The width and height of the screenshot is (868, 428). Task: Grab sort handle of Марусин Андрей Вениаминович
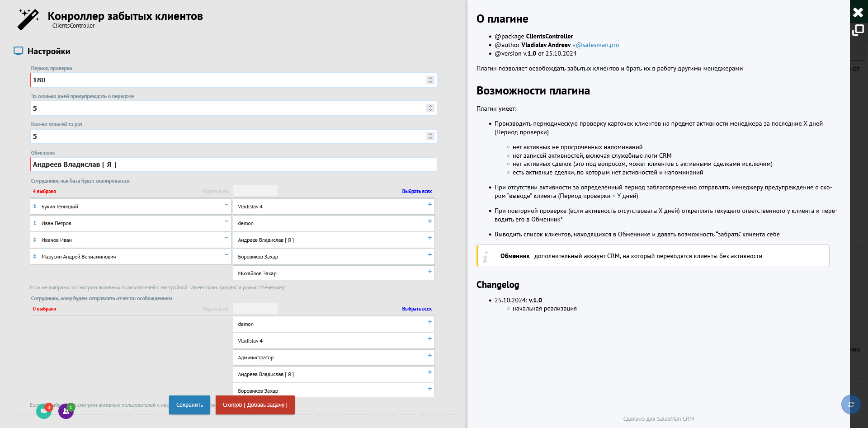pyautogui.click(x=35, y=257)
